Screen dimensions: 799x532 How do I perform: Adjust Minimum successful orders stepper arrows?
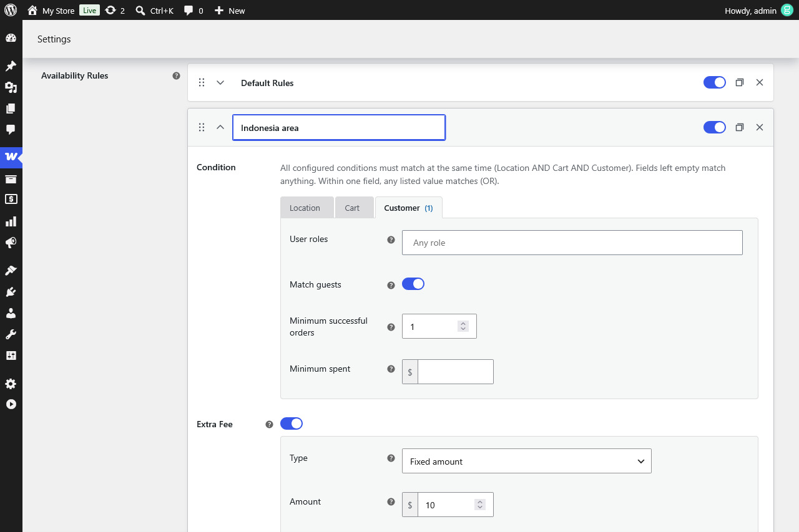pos(463,326)
